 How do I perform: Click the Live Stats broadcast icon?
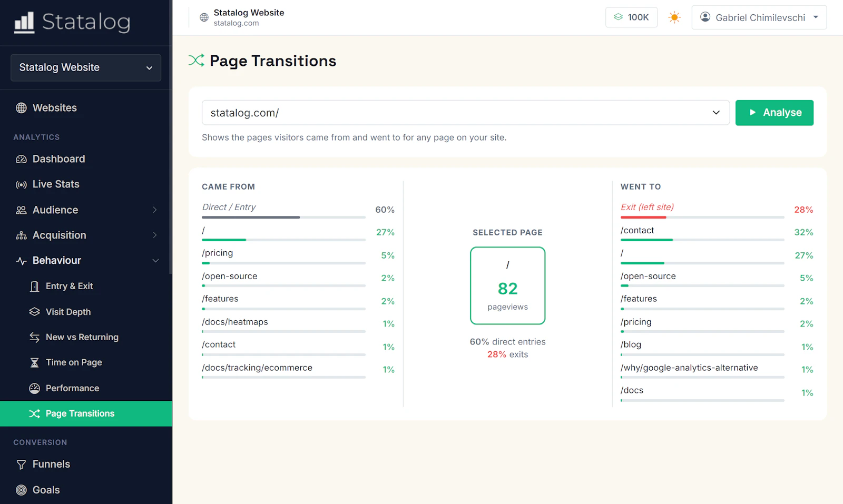21,184
